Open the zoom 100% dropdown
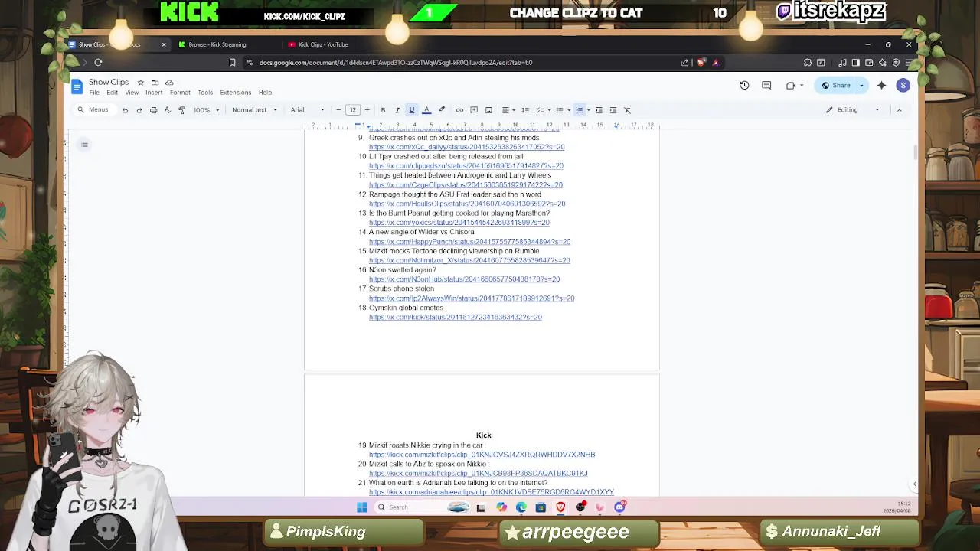The width and height of the screenshot is (980, 551). (x=206, y=110)
